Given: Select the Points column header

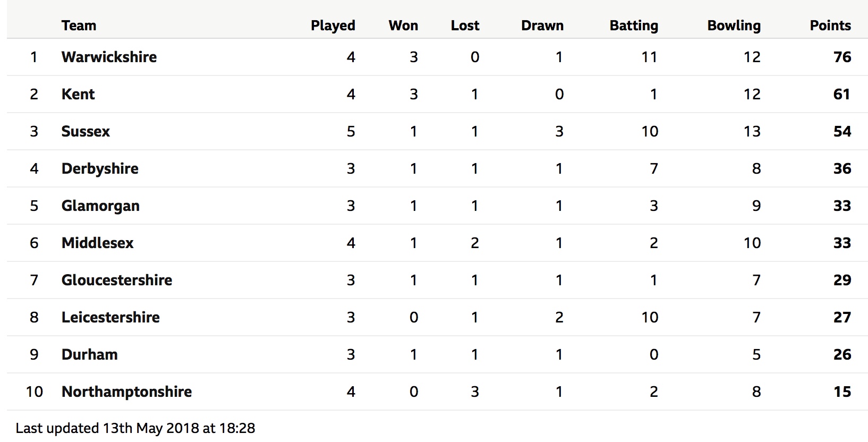Looking at the screenshot, I should click(830, 25).
